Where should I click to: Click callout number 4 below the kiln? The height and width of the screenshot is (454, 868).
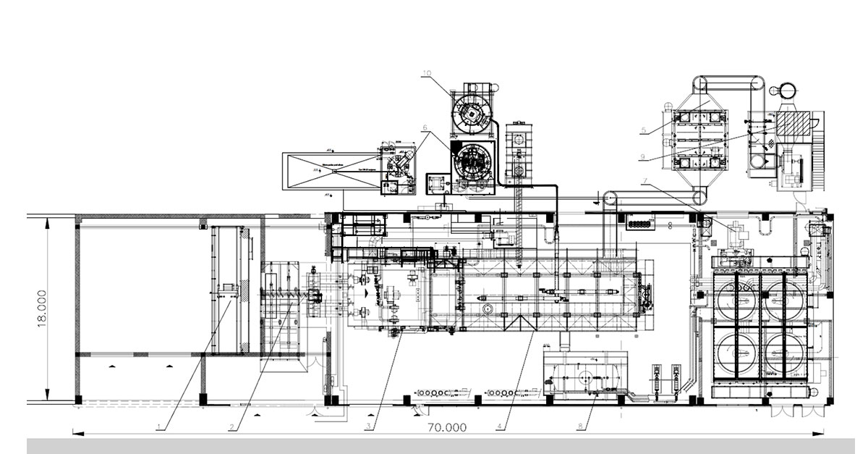[499, 426]
